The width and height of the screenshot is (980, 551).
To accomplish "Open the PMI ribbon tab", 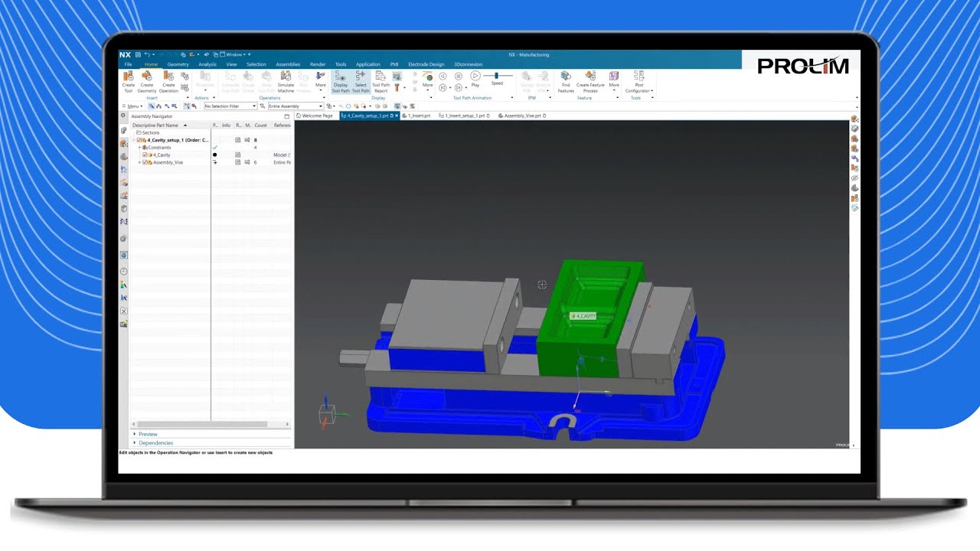I will [394, 64].
